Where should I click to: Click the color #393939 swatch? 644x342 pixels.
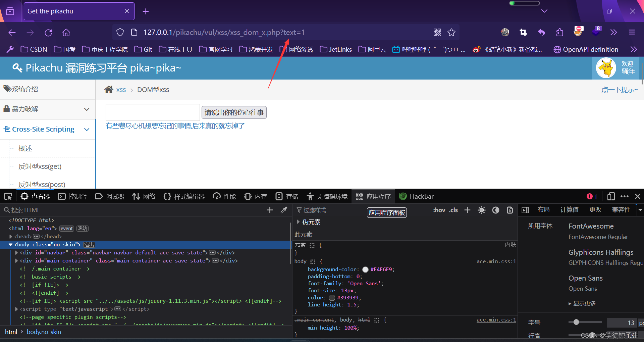pyautogui.click(x=332, y=298)
